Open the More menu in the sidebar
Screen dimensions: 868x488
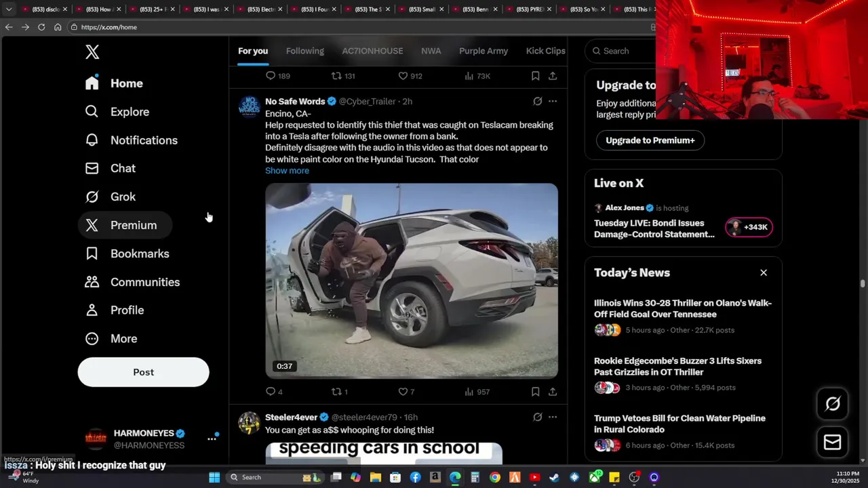[111, 338]
